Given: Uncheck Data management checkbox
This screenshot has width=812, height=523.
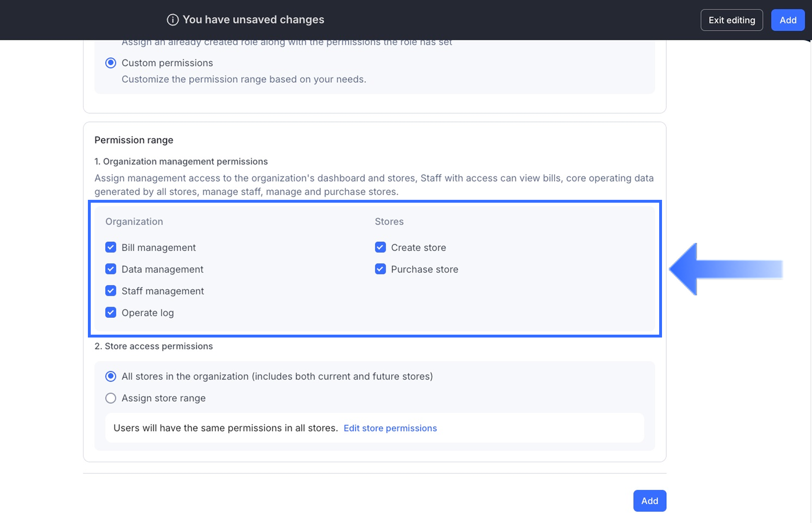Looking at the screenshot, I should [111, 269].
